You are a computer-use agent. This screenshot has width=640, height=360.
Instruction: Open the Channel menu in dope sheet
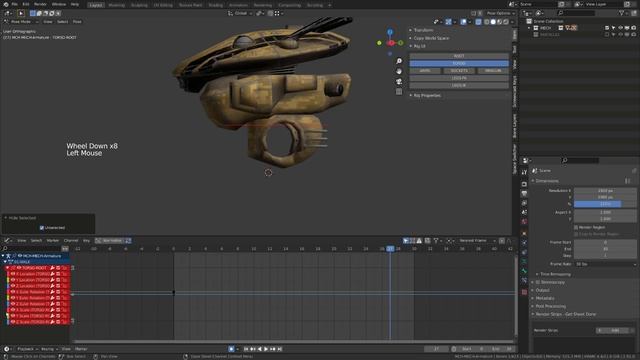71,241
